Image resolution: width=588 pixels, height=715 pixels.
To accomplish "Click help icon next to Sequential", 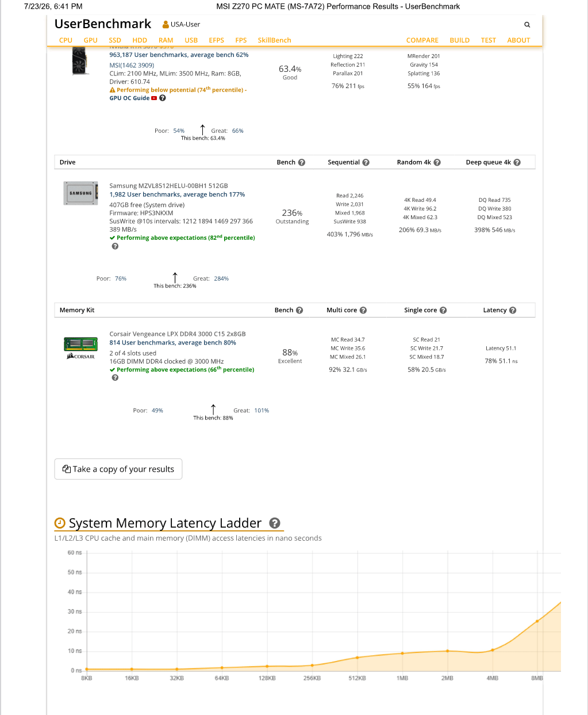I will coord(366,162).
